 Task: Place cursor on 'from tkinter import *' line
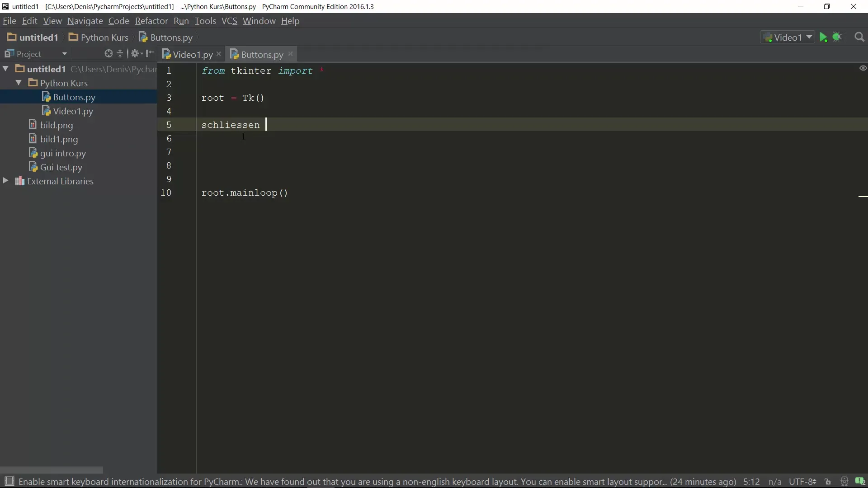[x=263, y=71]
